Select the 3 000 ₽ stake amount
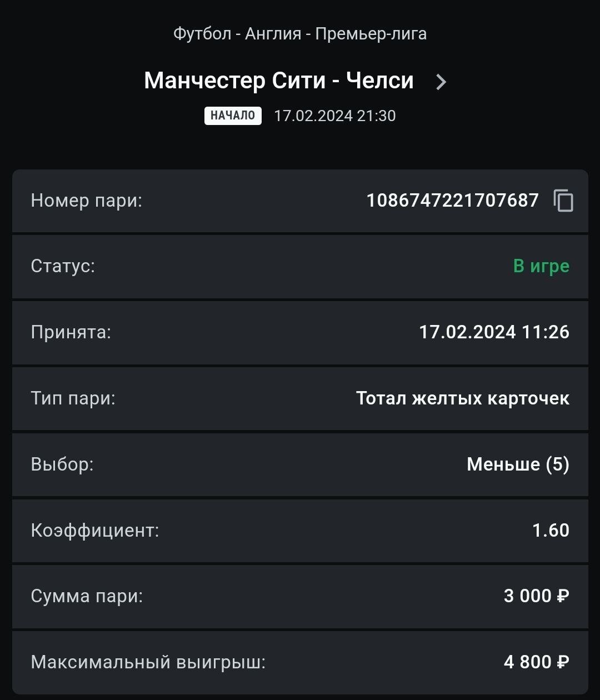The image size is (600, 700). coord(536,596)
